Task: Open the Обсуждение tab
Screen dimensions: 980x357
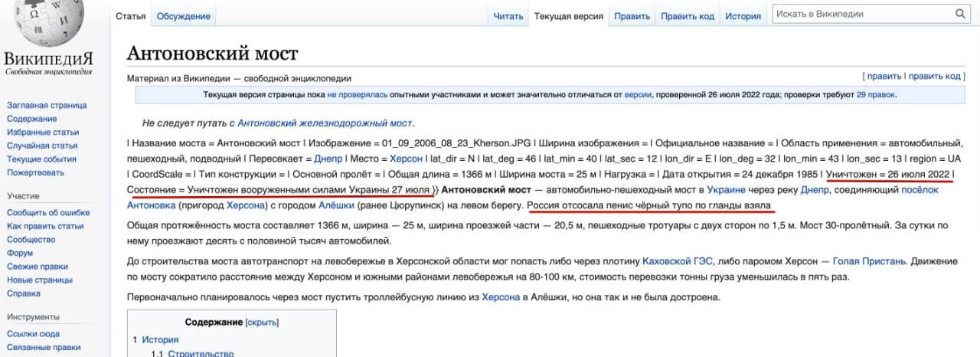Action: [x=184, y=16]
